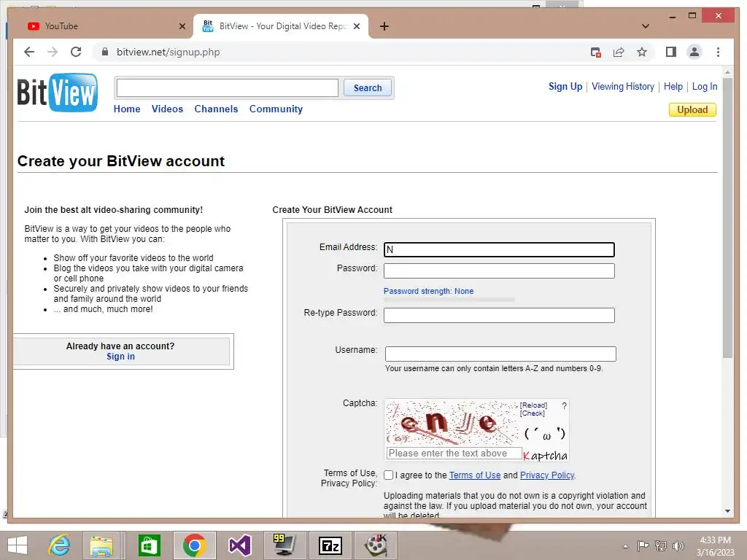Viewport: 747px width, 560px height.
Task: Close the YouTube tab
Action: click(x=182, y=26)
